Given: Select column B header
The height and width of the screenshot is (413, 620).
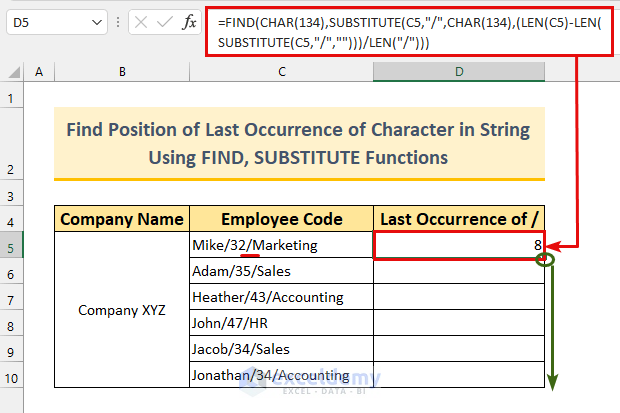Looking at the screenshot, I should pyautogui.click(x=122, y=72).
